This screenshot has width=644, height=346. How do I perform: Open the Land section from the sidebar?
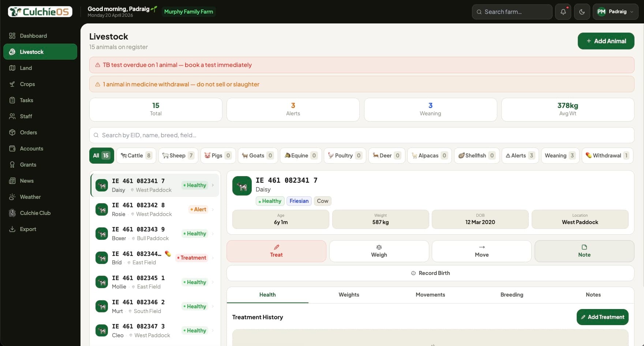tap(26, 68)
